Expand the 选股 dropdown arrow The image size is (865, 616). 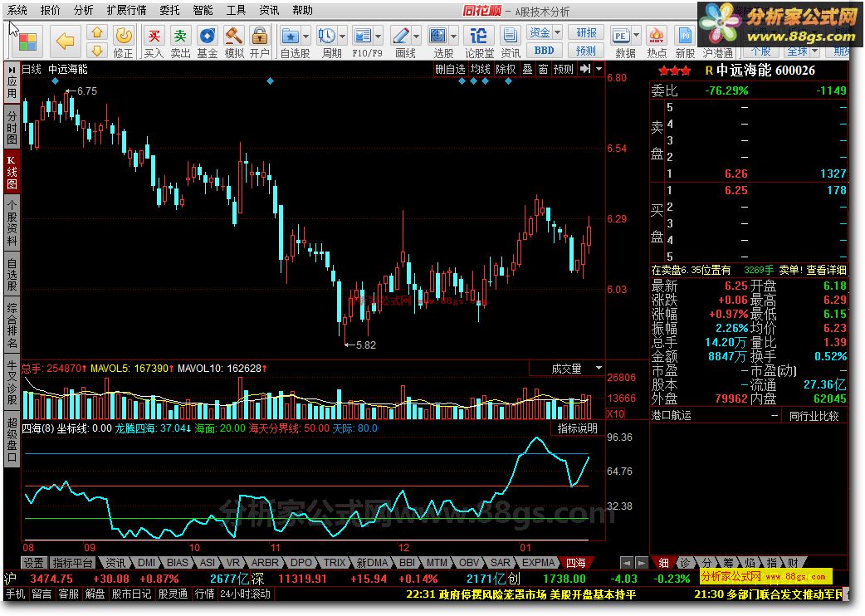(x=454, y=37)
